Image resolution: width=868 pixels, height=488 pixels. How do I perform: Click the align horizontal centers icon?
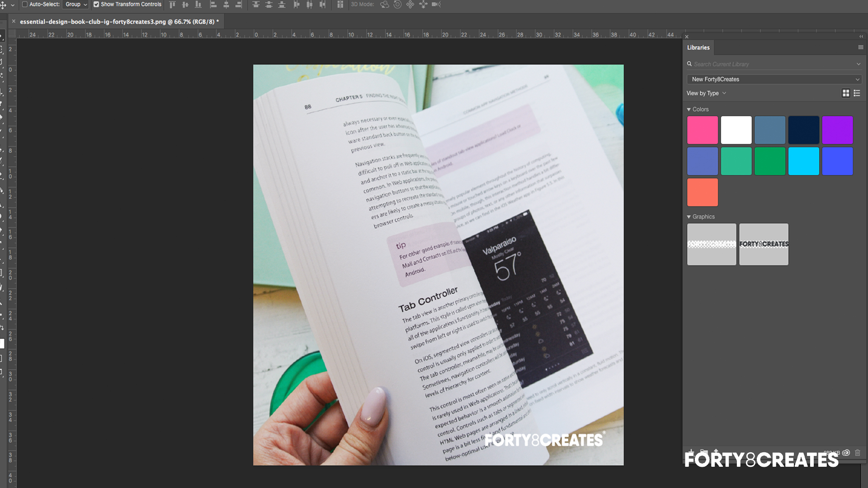(x=226, y=5)
